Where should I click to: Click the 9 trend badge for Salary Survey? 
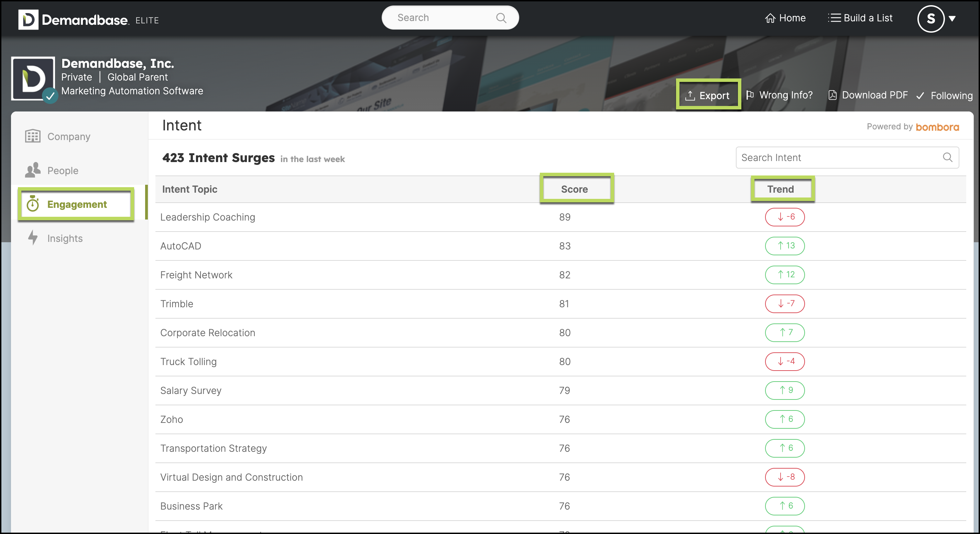784,391
